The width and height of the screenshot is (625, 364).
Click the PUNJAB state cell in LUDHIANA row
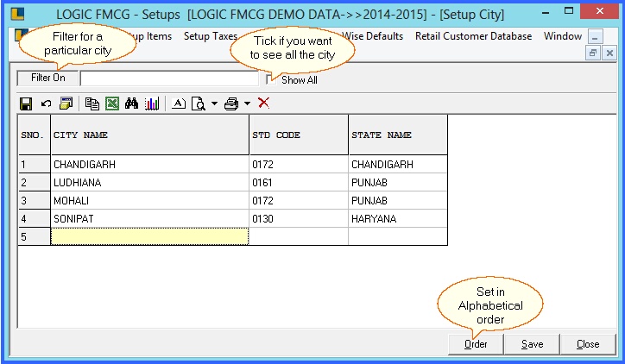[398, 182]
